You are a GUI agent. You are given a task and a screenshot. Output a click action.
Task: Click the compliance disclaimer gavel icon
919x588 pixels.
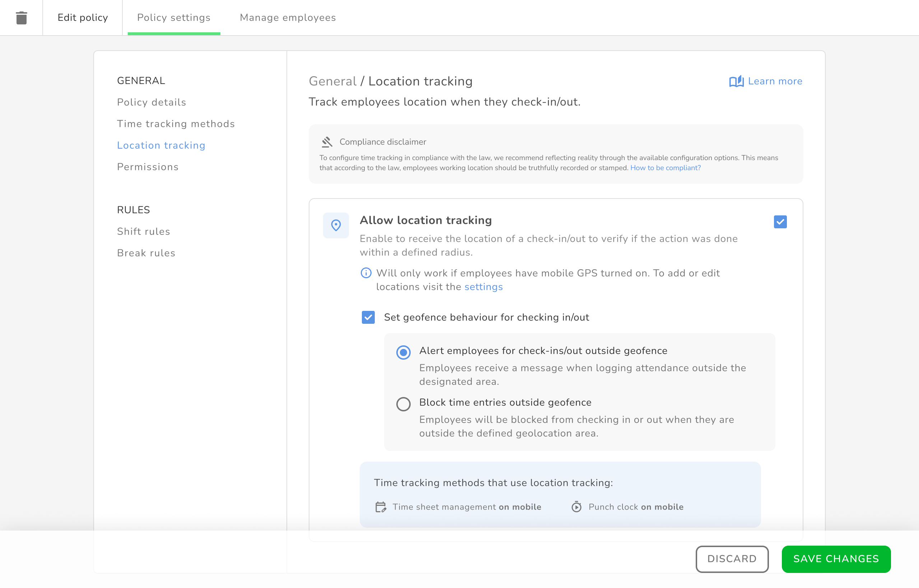click(x=327, y=142)
